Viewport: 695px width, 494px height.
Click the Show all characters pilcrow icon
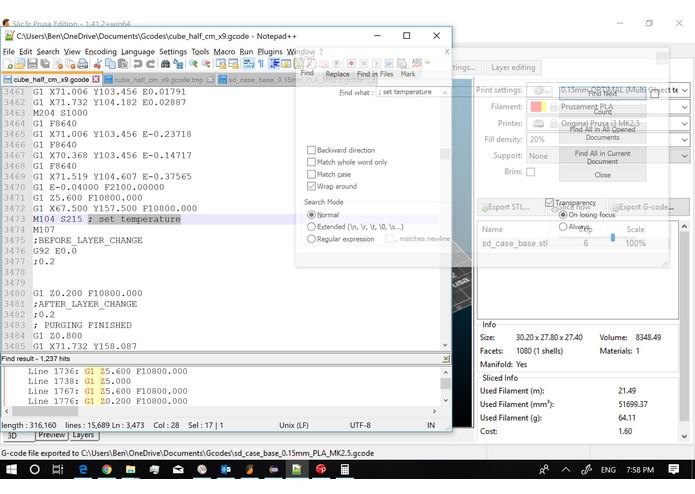(x=261, y=63)
